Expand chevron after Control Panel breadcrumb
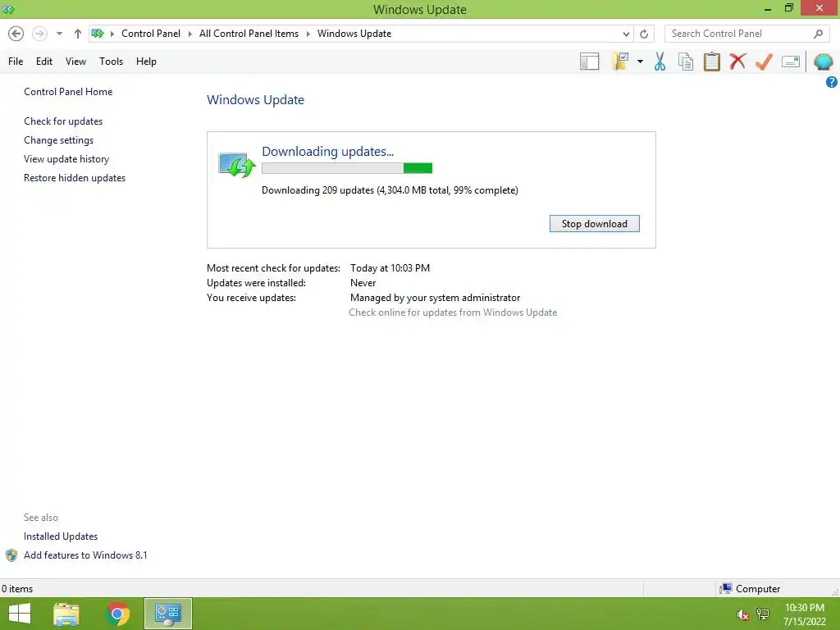Viewport: 840px width, 630px height. (189, 34)
